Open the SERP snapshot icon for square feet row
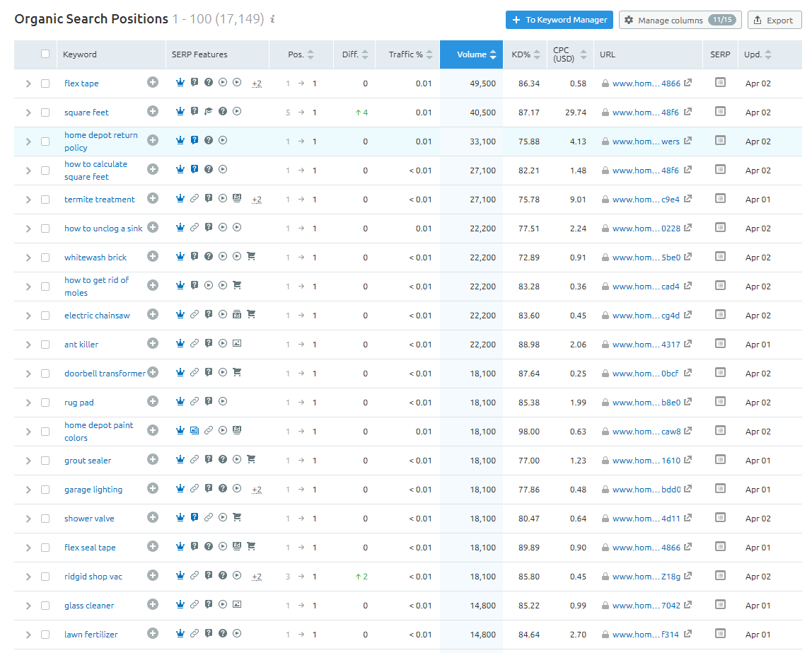The width and height of the screenshot is (812, 653). pyautogui.click(x=720, y=112)
